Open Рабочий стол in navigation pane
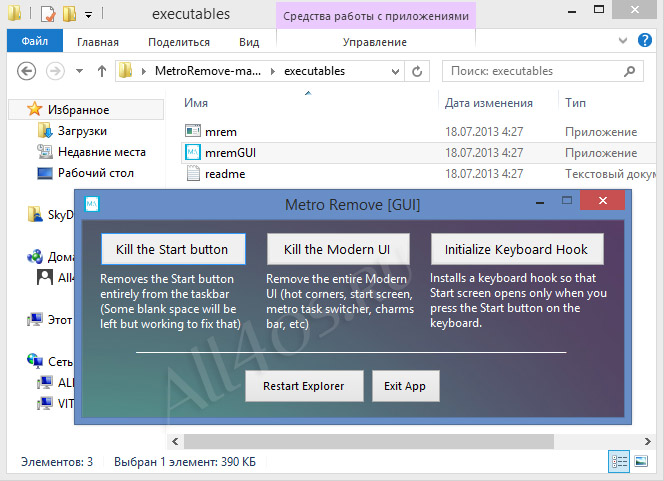Viewport: 664px width, 481px height. (96, 173)
